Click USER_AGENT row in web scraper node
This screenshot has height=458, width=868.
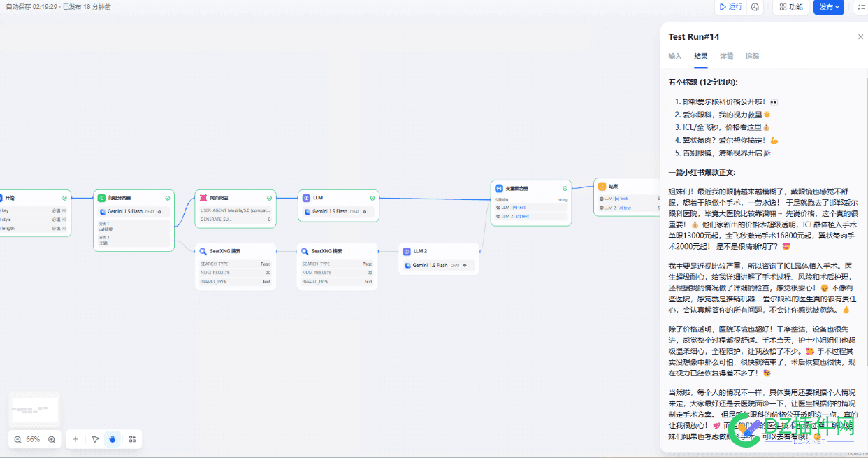click(236, 210)
